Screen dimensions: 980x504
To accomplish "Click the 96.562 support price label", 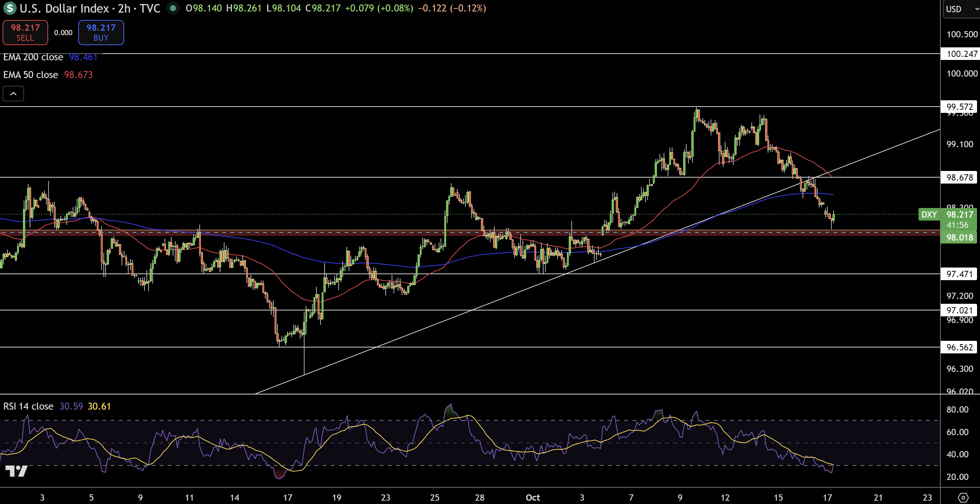I will click(x=959, y=347).
